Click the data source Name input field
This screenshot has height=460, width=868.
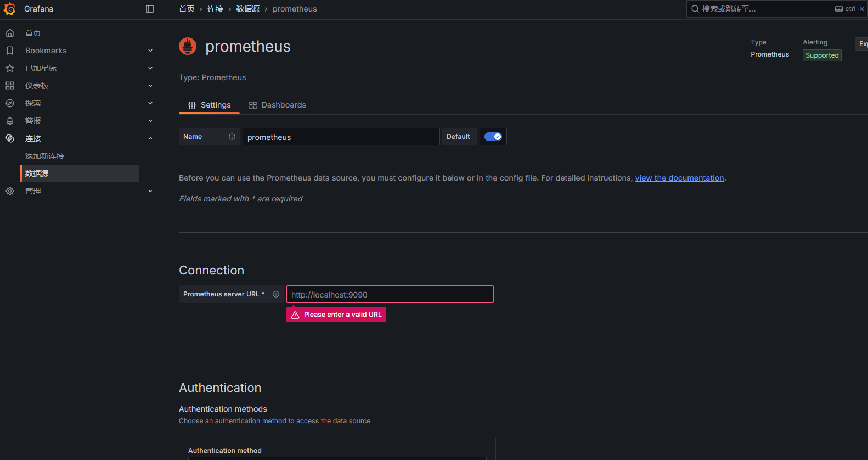tap(341, 137)
